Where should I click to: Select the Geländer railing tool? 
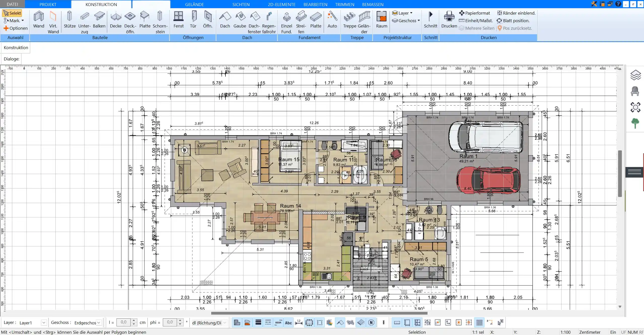coord(364,22)
